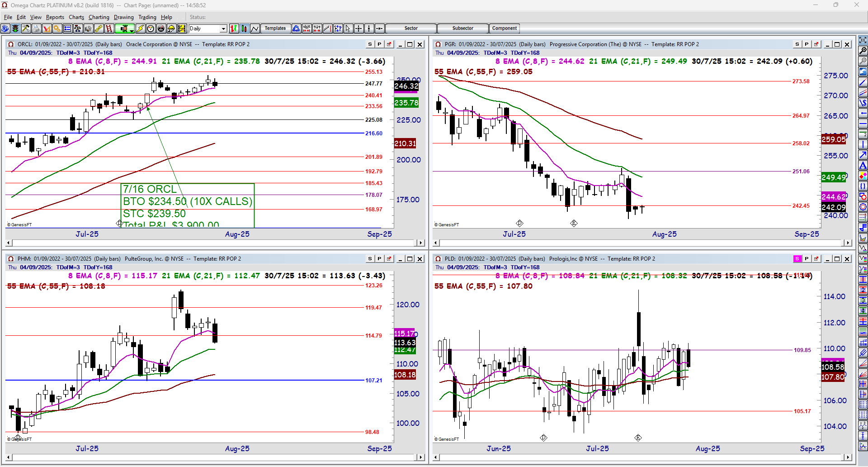The image size is (868, 467).
Task: Select the parallel channel lines tool
Action: pyautogui.click(x=863, y=93)
